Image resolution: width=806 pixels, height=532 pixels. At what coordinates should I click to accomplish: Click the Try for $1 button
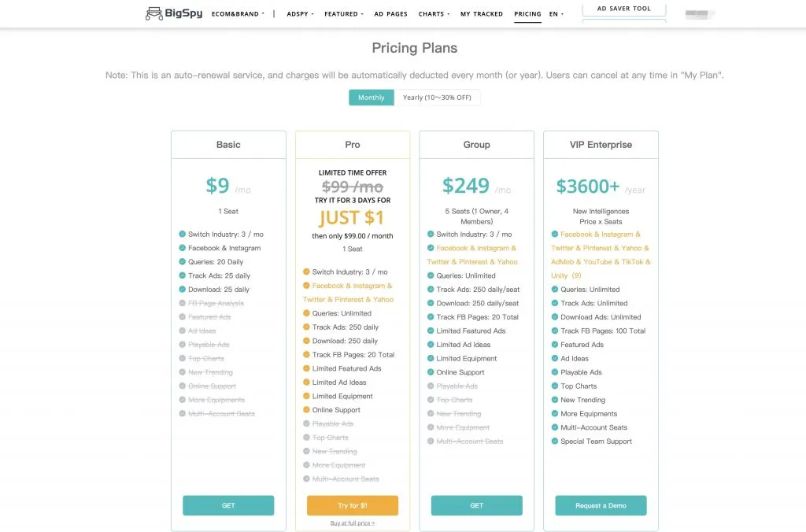click(x=352, y=505)
